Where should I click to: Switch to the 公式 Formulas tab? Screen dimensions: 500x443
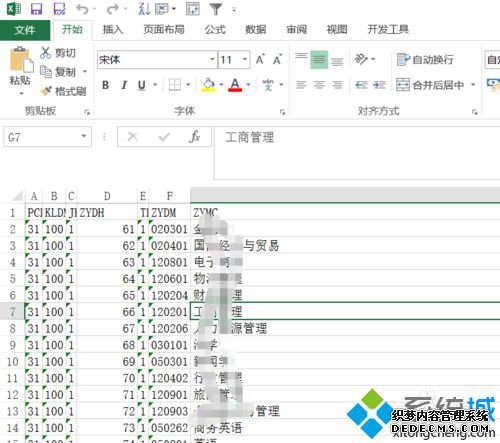[x=215, y=30]
